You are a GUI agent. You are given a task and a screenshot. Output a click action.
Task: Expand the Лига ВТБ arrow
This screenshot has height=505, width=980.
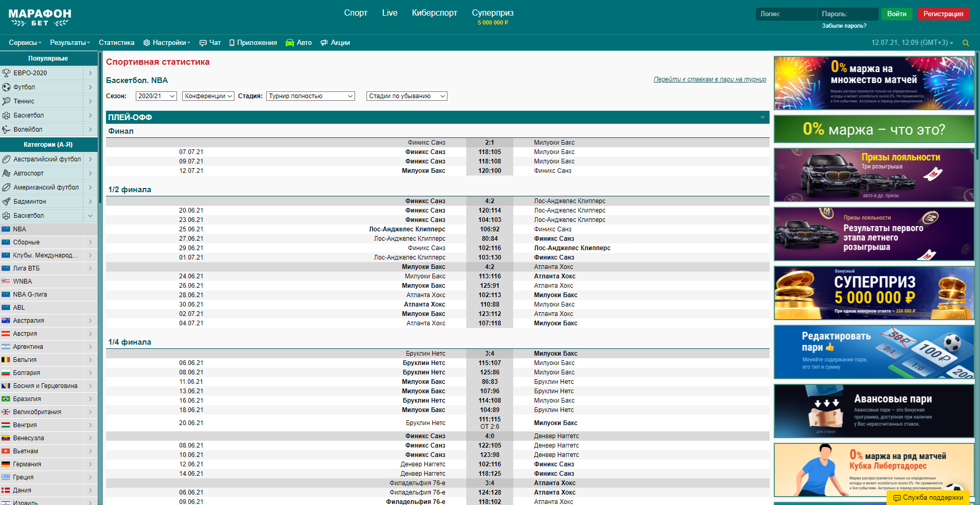click(90, 268)
